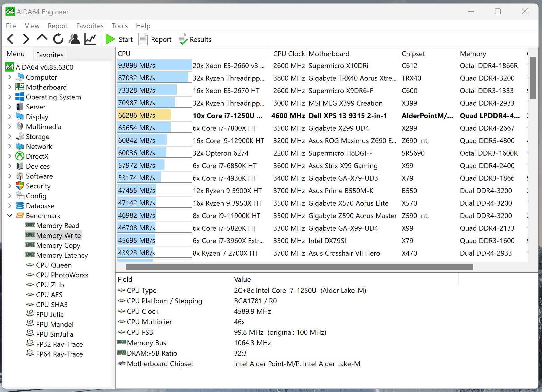Select the Operating System Windows icon

[x=20, y=97]
